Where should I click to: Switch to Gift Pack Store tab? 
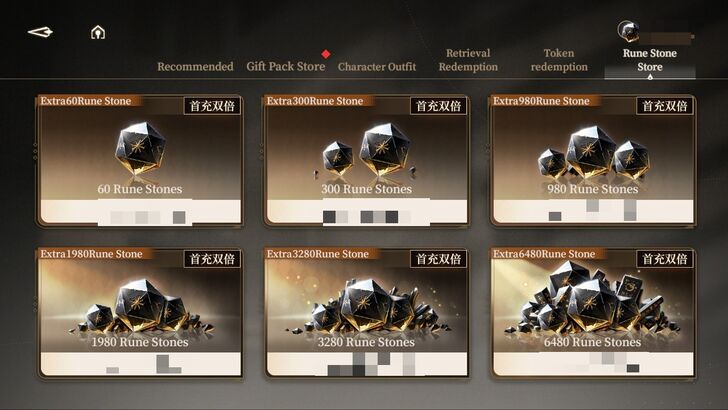286,66
